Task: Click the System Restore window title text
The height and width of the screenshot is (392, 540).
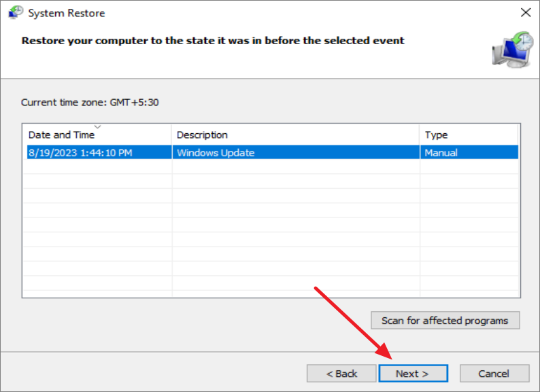Action: click(67, 13)
